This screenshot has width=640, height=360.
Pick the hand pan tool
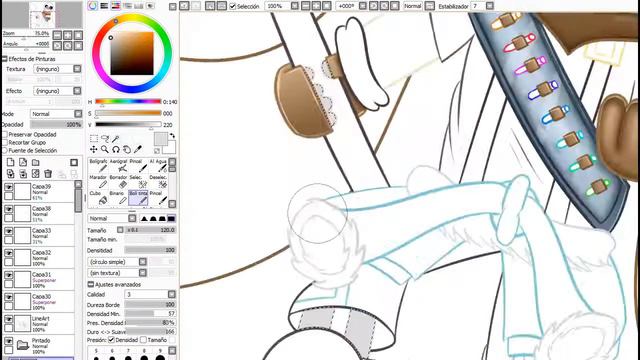[x=127, y=149]
